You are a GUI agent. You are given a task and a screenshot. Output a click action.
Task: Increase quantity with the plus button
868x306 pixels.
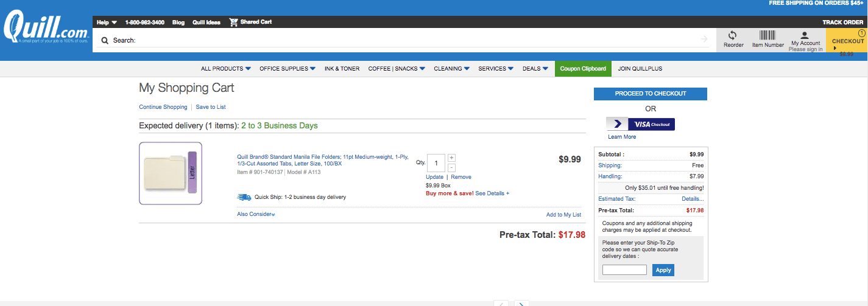[x=451, y=158]
